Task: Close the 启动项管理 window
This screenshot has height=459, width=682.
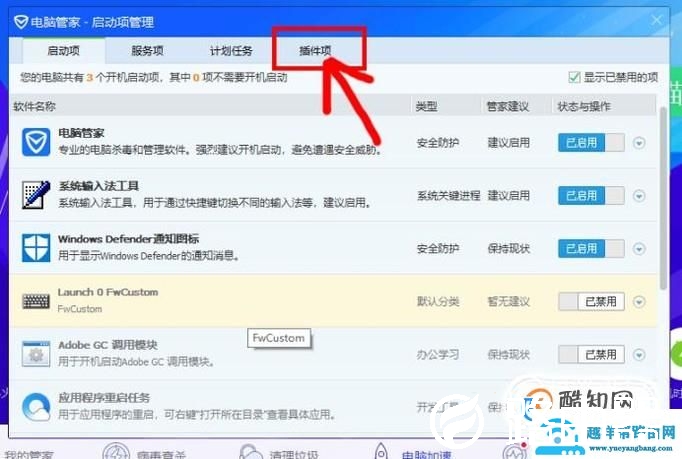Action: pyautogui.click(x=657, y=20)
